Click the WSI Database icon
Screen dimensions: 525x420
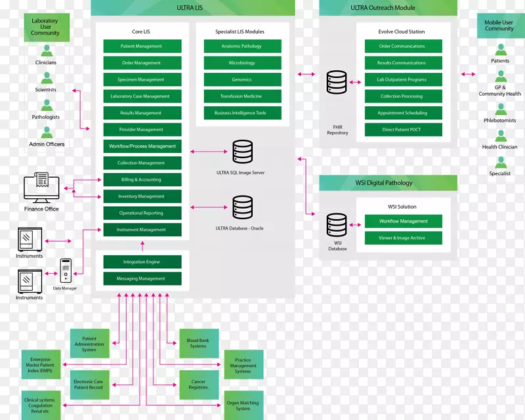click(337, 224)
